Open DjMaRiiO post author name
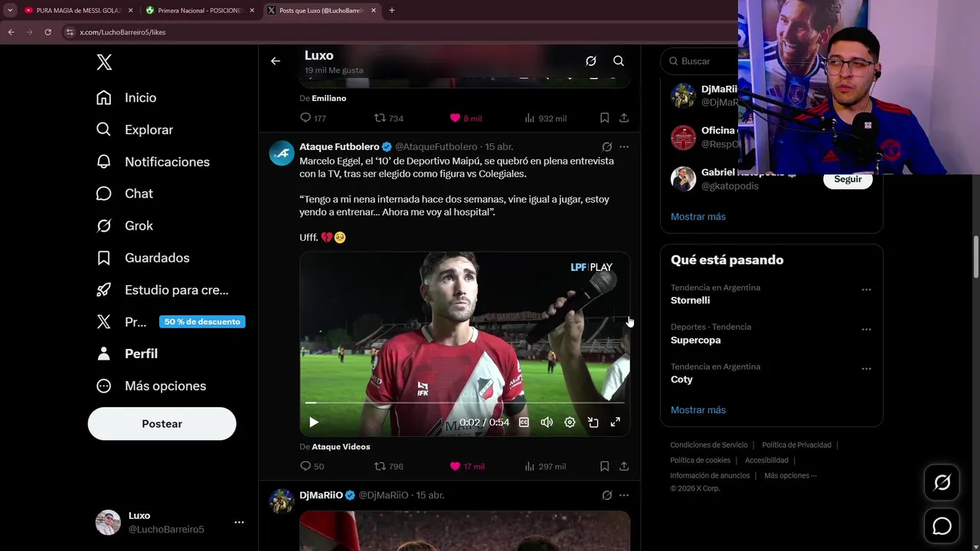 [x=321, y=495]
